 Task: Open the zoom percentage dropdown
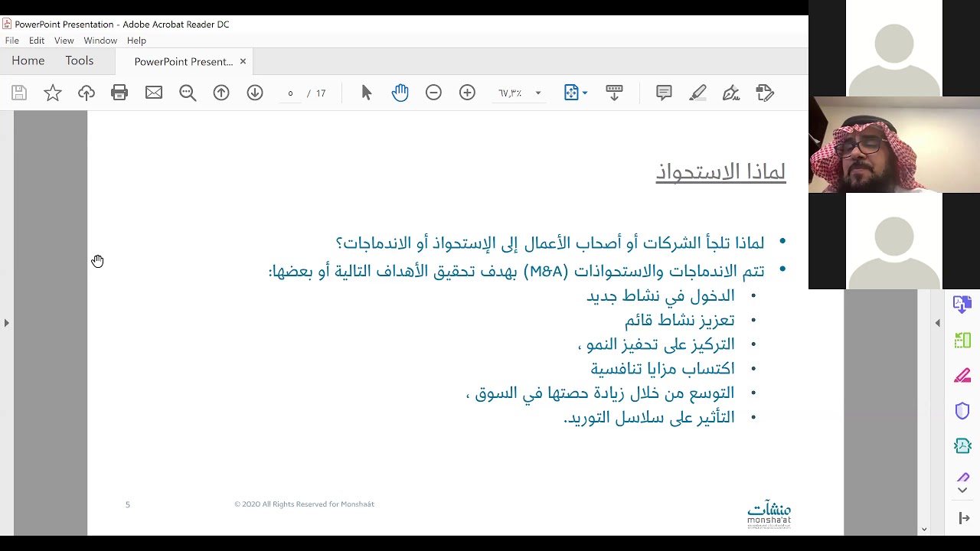538,93
